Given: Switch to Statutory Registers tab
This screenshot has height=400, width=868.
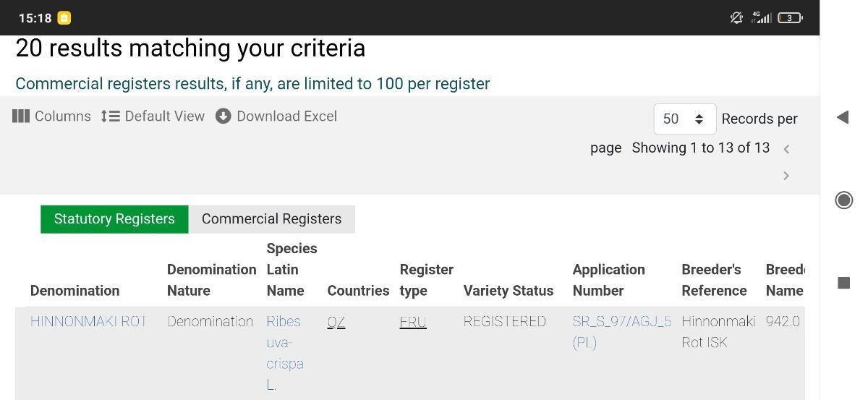Looking at the screenshot, I should [114, 219].
